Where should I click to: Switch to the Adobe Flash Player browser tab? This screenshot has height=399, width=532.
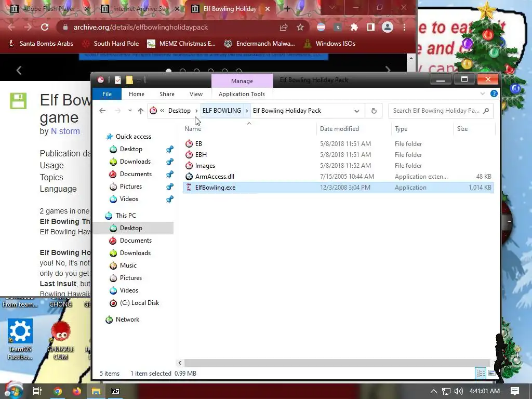pos(49,8)
